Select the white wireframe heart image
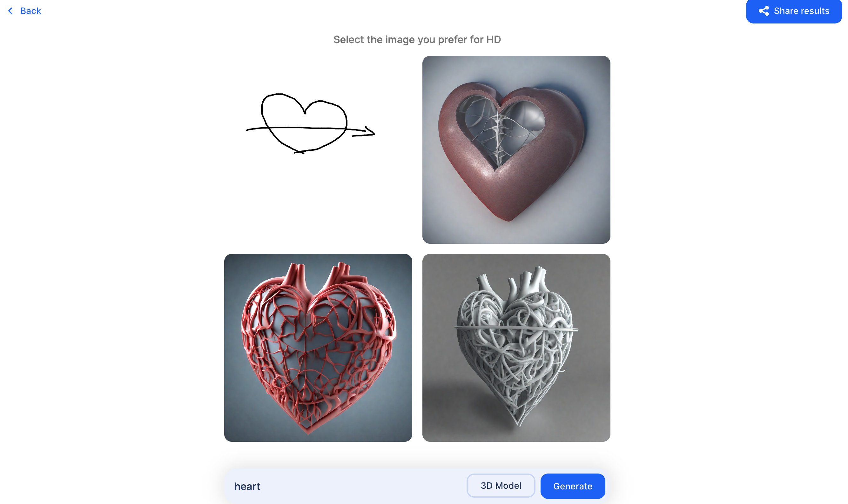Image resolution: width=848 pixels, height=504 pixels. (x=516, y=348)
